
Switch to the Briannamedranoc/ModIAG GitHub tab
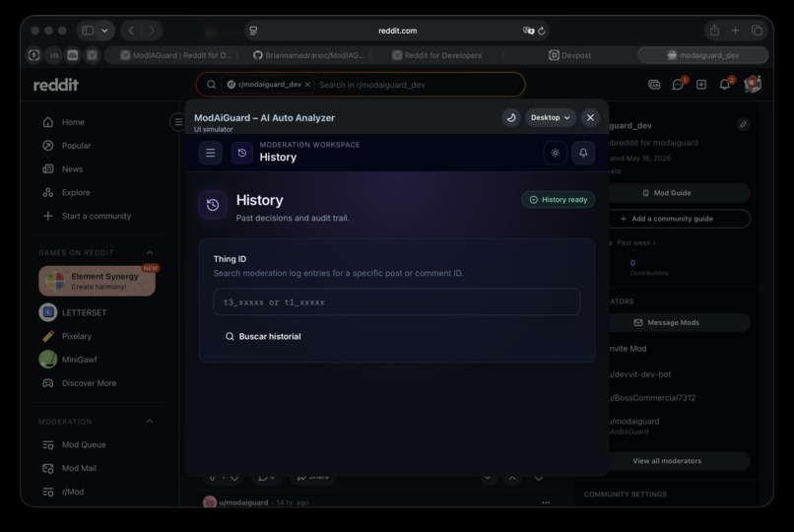point(308,55)
